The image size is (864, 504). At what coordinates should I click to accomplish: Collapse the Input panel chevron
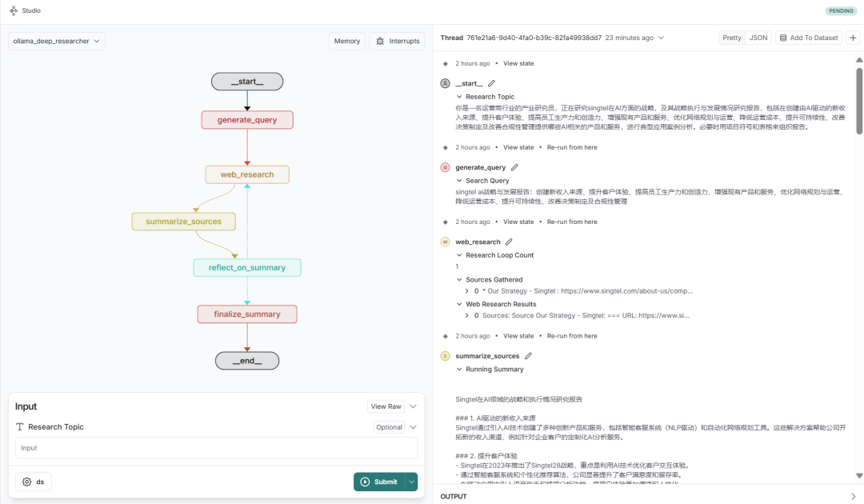[x=414, y=406]
